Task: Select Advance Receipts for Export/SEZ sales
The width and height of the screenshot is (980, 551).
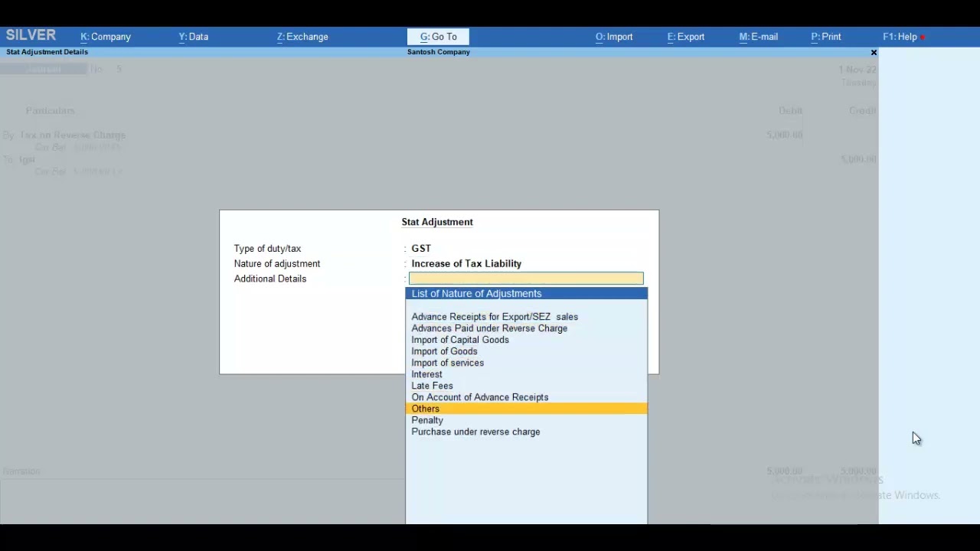Action: click(x=526, y=317)
